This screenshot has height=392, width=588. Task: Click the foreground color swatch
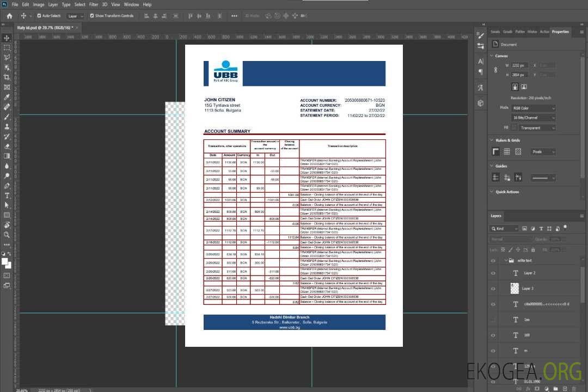point(5,261)
